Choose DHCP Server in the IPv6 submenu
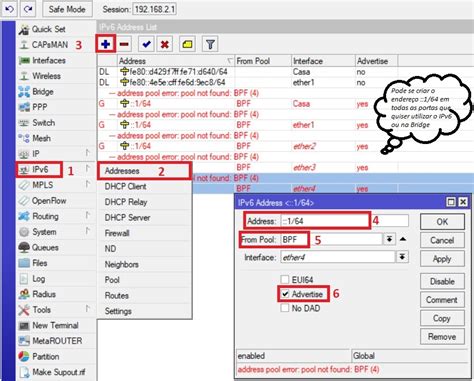Viewport: 474px width, 381px height. [144, 218]
